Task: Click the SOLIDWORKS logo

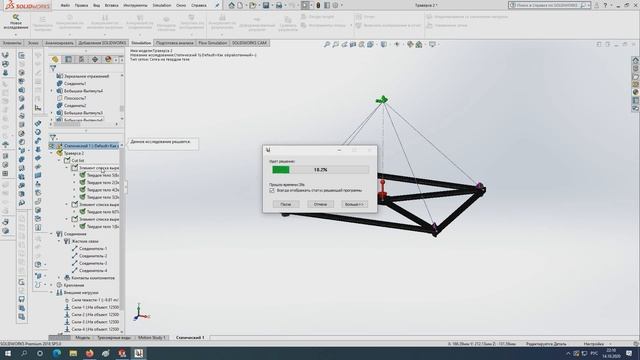Action: (x=27, y=5)
